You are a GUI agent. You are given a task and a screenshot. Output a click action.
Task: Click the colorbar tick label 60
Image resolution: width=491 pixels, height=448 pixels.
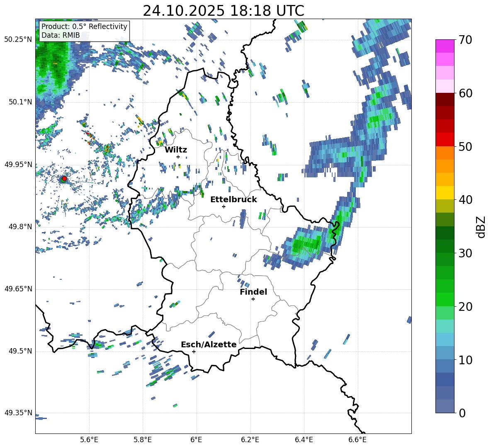click(x=465, y=93)
